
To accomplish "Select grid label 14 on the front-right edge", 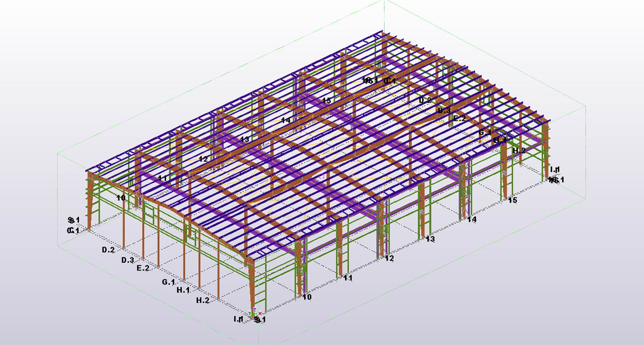I will point(471,220).
